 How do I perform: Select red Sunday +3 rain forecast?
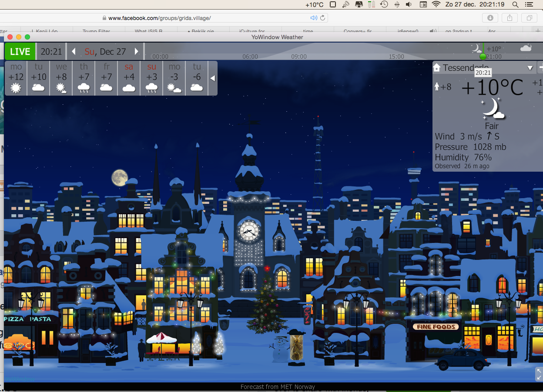click(x=151, y=78)
